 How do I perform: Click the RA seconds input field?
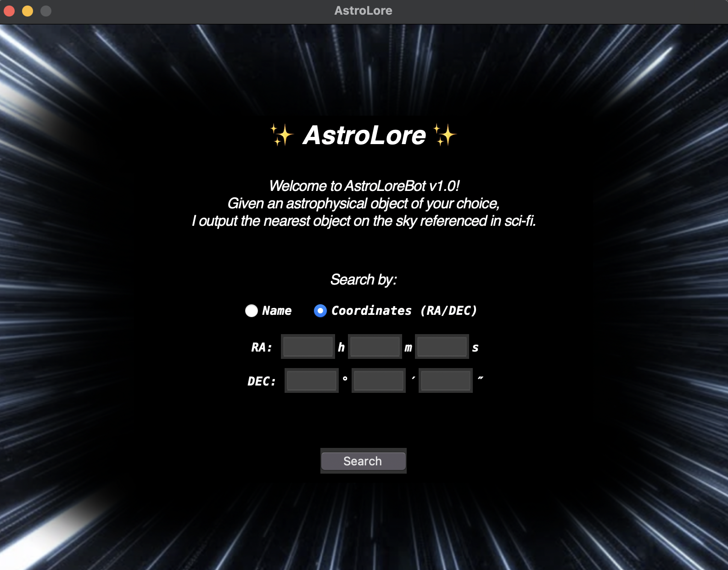point(442,346)
